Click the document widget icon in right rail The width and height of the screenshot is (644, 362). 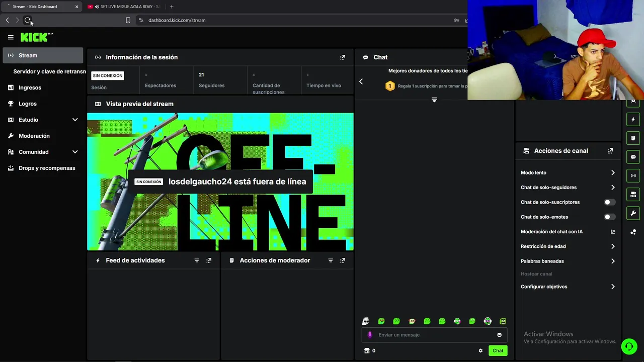point(633,138)
